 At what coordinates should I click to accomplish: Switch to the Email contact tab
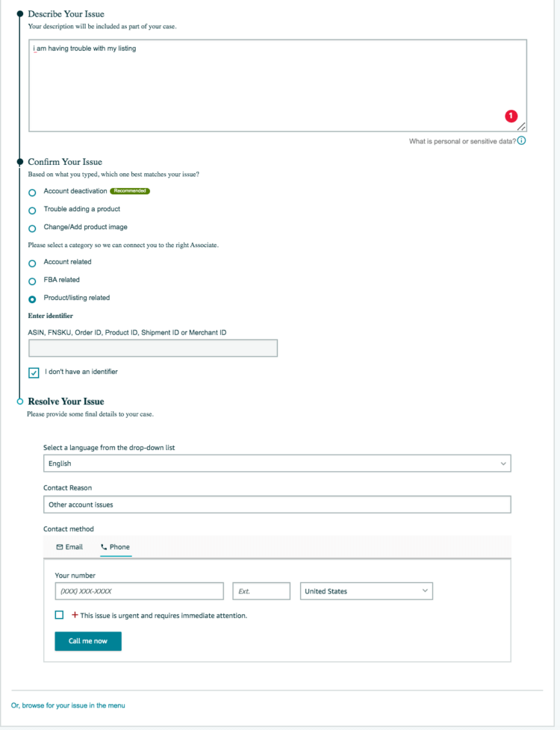pos(69,547)
